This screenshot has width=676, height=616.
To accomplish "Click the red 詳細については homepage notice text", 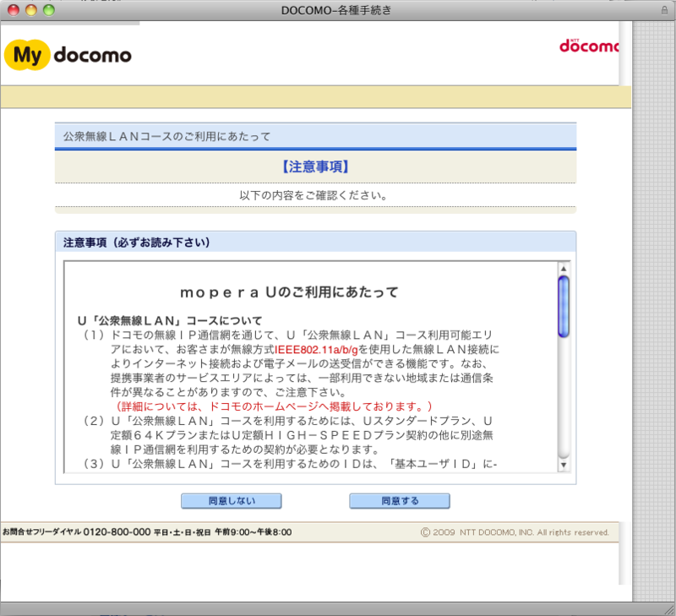I will click(x=274, y=406).
